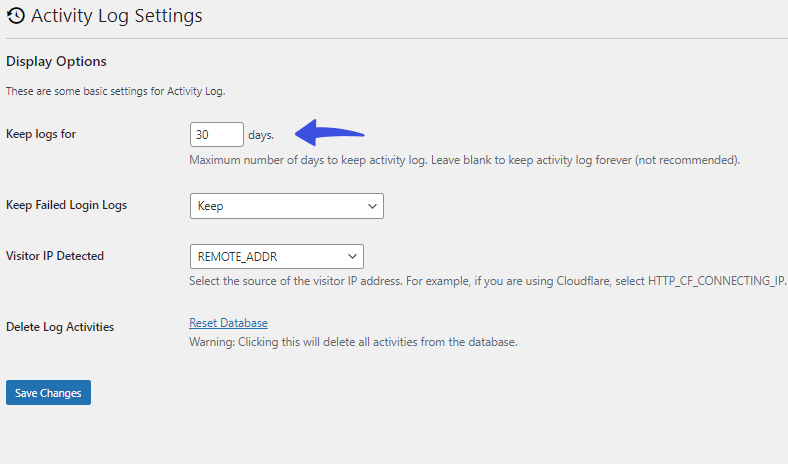Open the Keep Failed Login Logs dropdown

286,206
